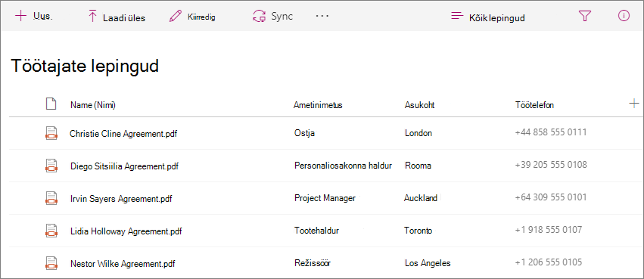Image resolution: width=644 pixels, height=279 pixels.
Task: Click the Sync toolbar button
Action: 272,17
